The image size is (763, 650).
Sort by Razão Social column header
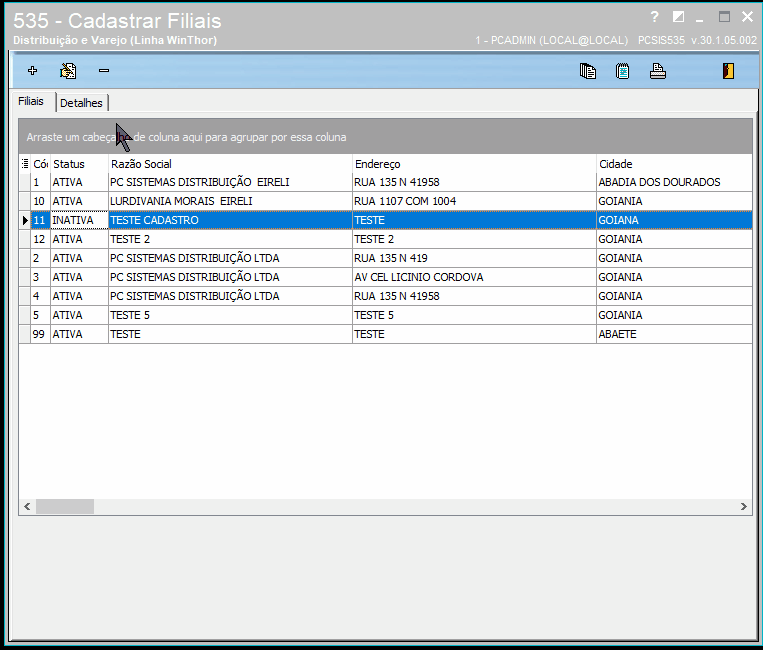click(230, 164)
